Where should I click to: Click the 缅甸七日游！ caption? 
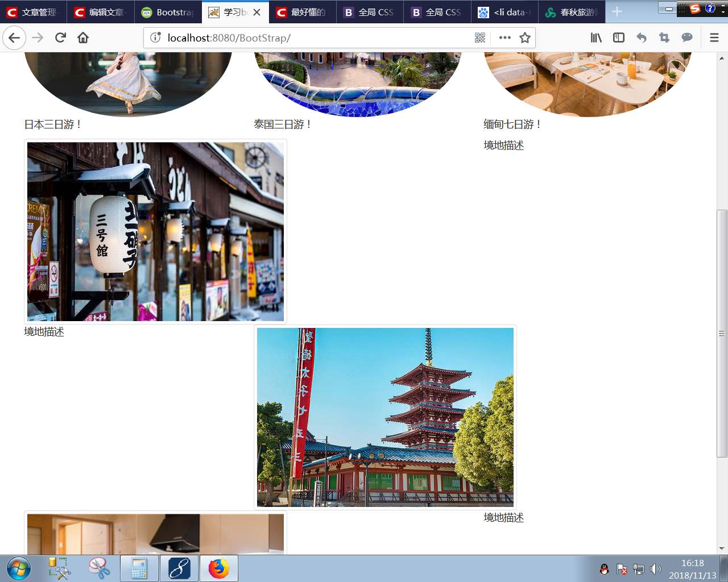tap(512, 124)
